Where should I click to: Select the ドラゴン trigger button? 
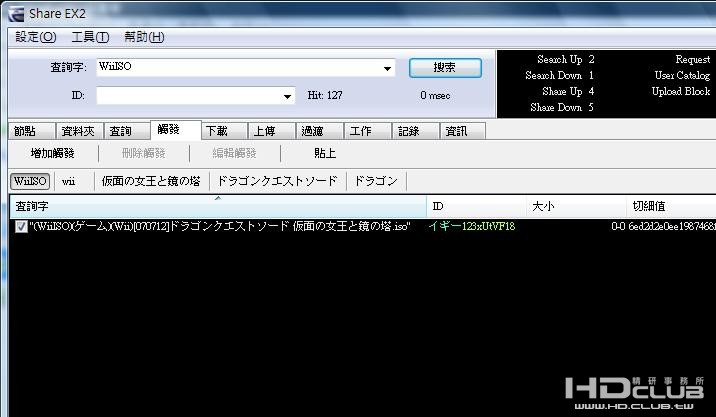pos(376,181)
